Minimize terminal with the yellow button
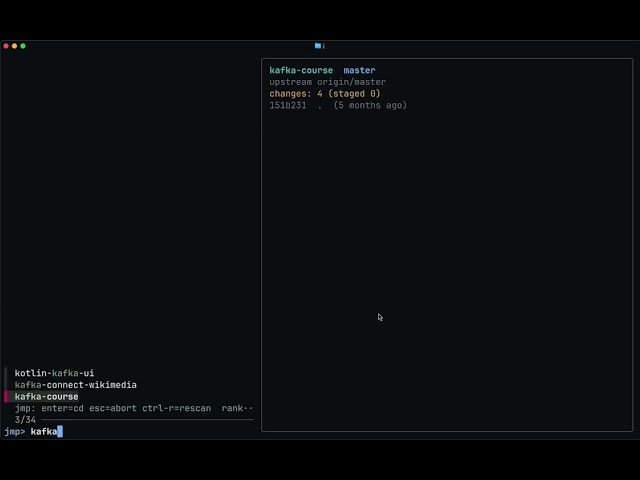The width and height of the screenshot is (640, 480). pyautogui.click(x=15, y=46)
